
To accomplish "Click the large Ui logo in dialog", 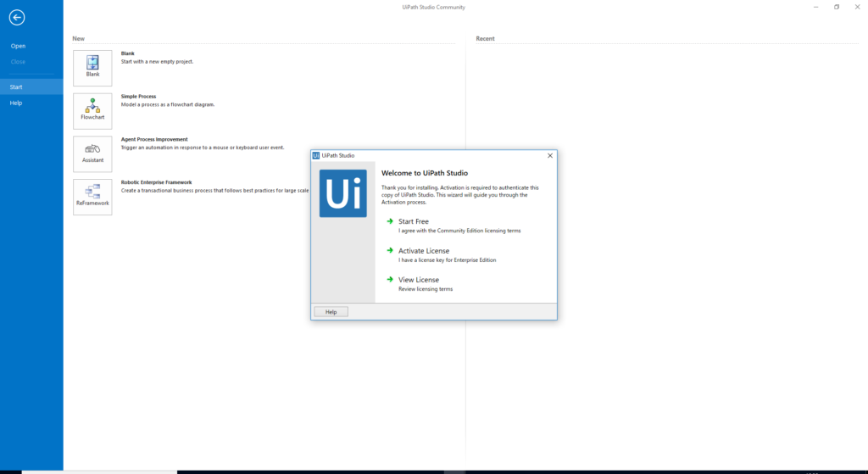I will coord(342,193).
